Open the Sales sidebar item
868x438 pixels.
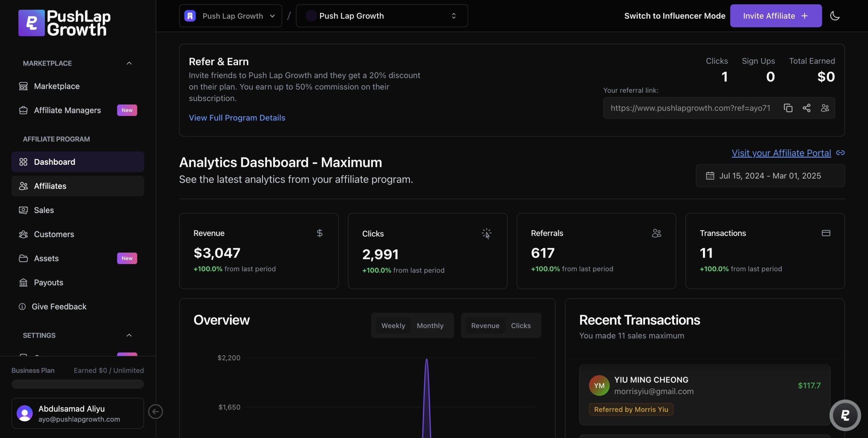44,210
